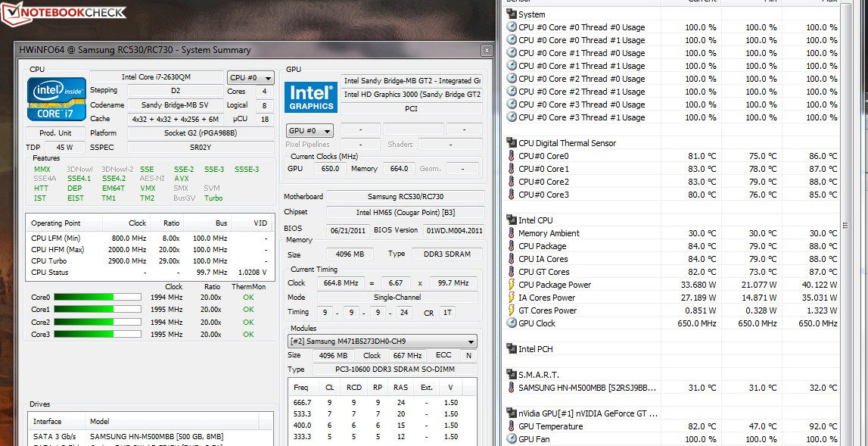The image size is (868, 446).
Task: Open the memory module Samsung M471B5273DH0-CH9 dropdown
Action: [382, 342]
